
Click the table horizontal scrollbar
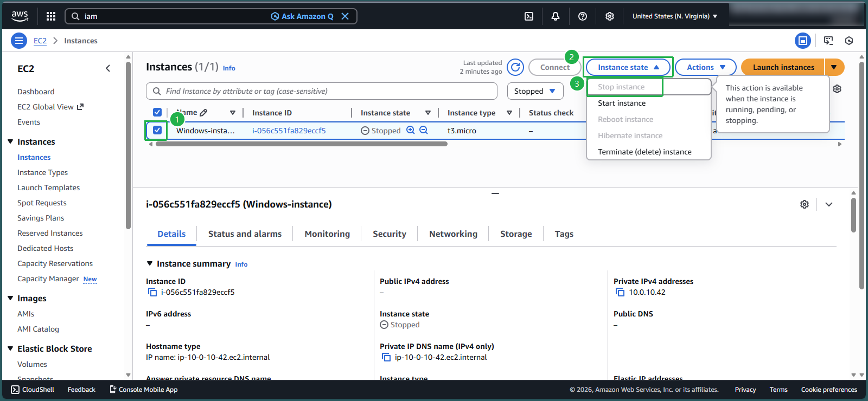301,144
